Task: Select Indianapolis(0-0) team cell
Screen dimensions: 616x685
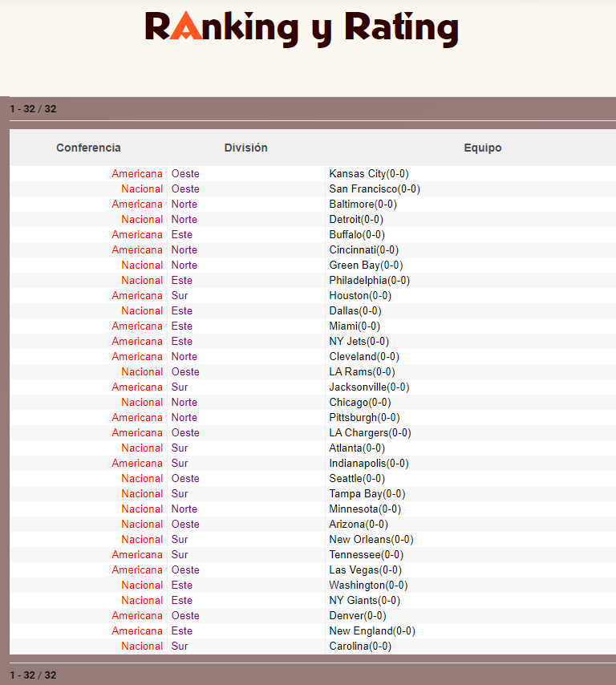Action: tap(369, 463)
